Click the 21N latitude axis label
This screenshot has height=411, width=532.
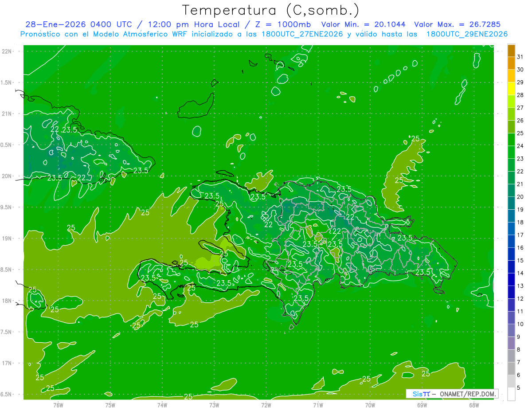pos(8,114)
